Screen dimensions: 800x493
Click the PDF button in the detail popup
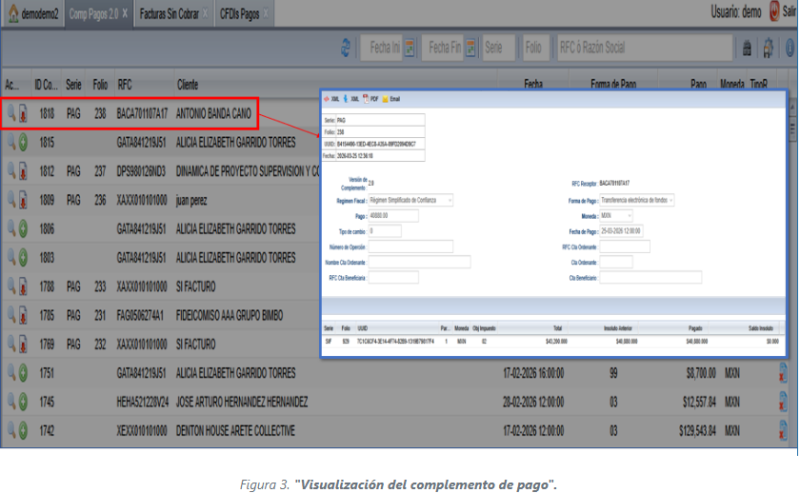pos(371,99)
